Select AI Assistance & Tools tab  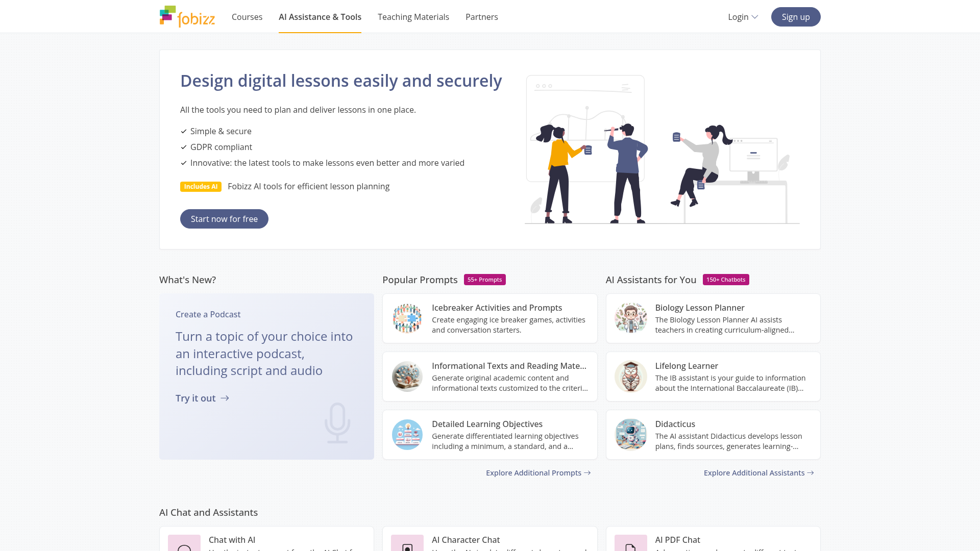pos(320,17)
